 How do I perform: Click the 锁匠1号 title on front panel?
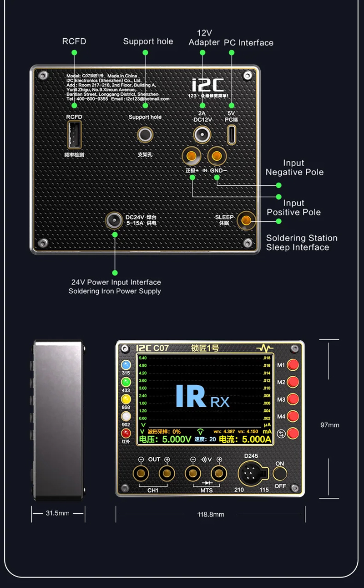(x=205, y=348)
